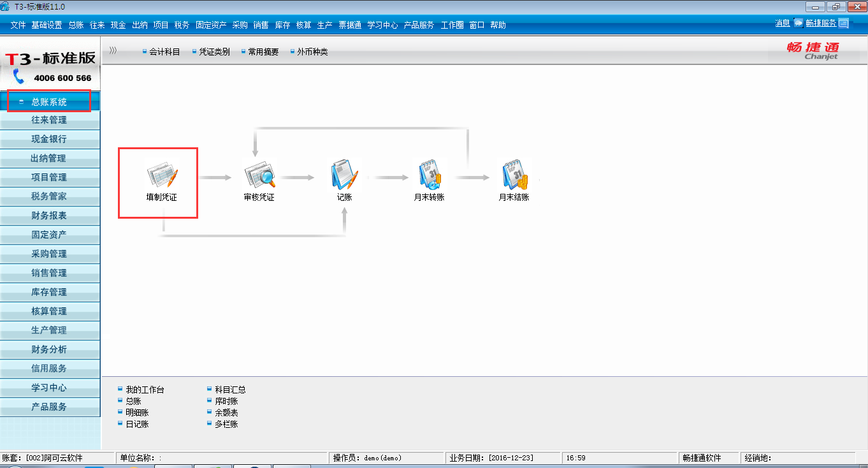
Task: Expand the 固定资产 sidebar module
Action: click(x=50, y=235)
